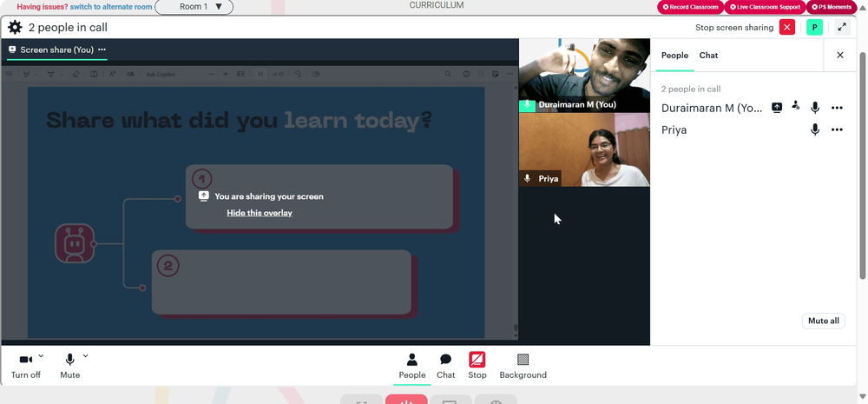868x404 pixels.
Task: Expand microphone options chevron
Action: click(x=85, y=356)
